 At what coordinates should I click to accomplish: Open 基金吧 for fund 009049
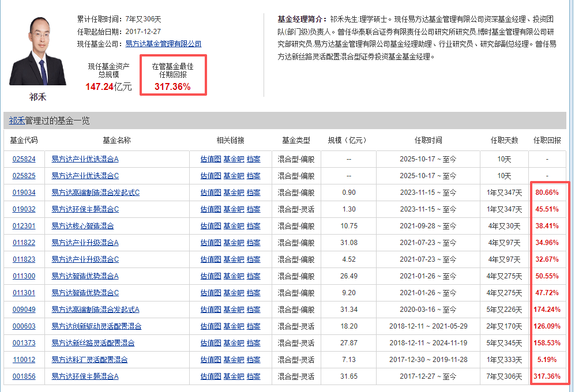234,310
